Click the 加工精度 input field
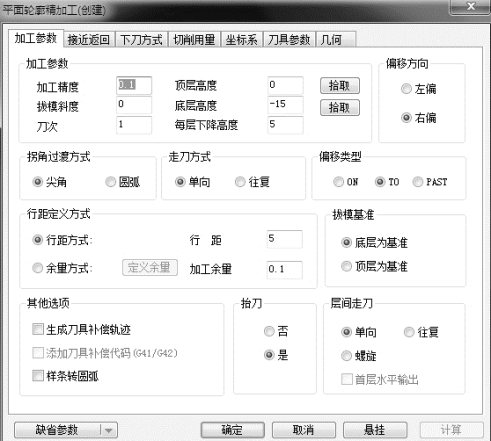This screenshot has width=491, height=441. [134, 85]
